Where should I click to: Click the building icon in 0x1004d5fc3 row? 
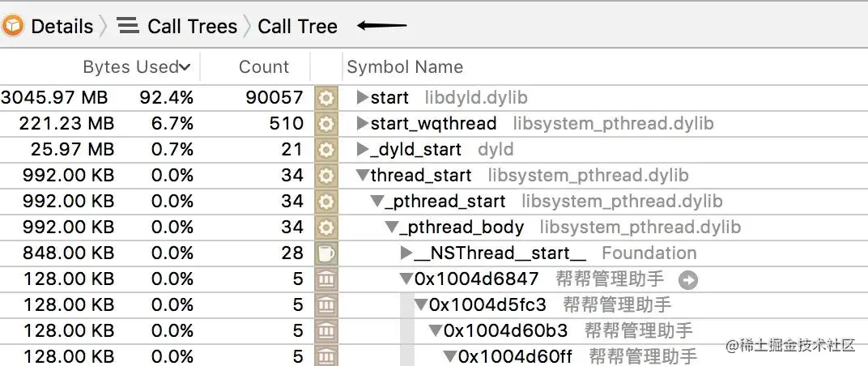click(x=326, y=304)
